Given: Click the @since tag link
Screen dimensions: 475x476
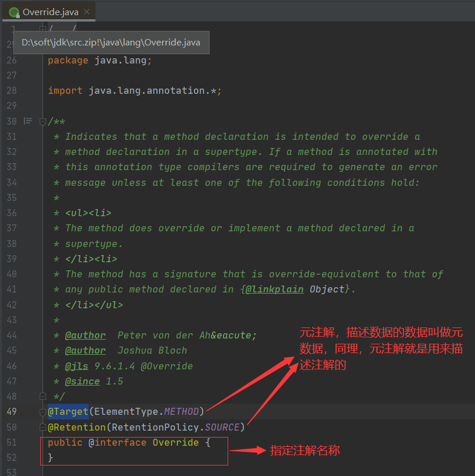Looking at the screenshot, I should (82, 381).
